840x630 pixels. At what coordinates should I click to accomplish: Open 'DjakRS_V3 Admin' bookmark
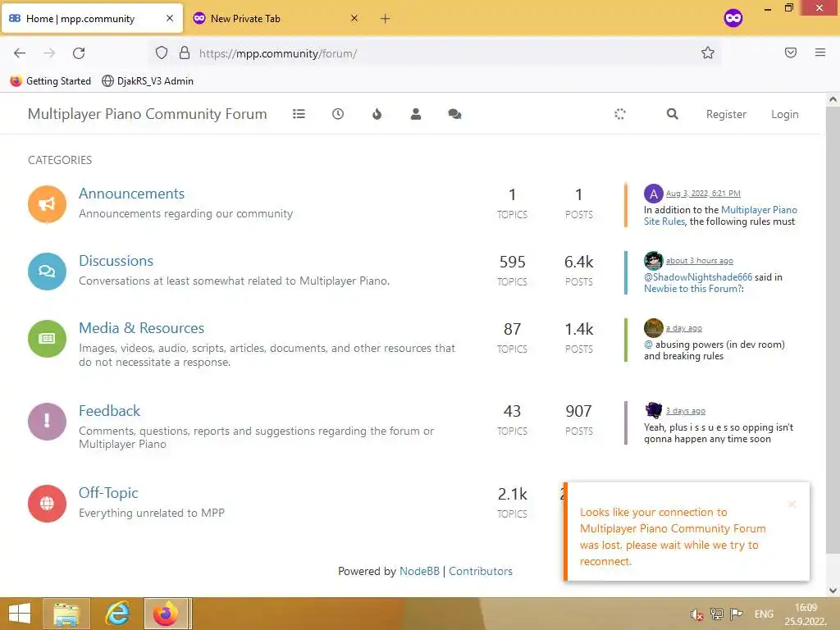coord(148,81)
